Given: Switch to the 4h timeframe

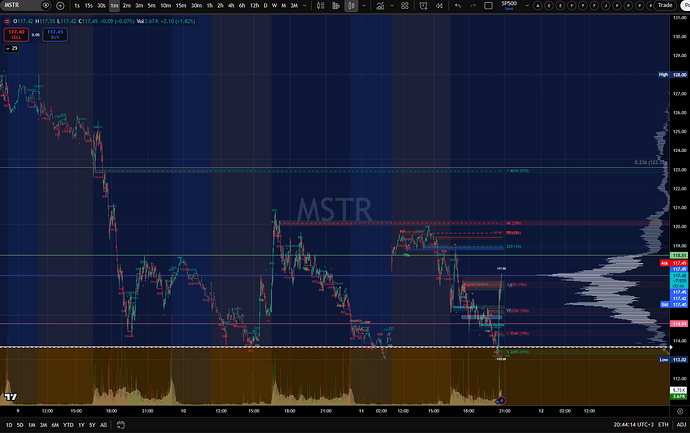Looking at the screenshot, I should (x=231, y=6).
